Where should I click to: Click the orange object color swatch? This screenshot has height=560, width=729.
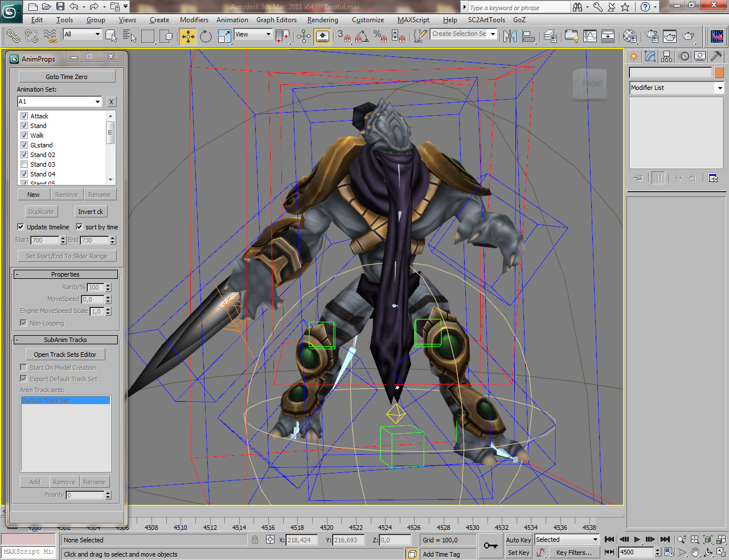pos(719,72)
